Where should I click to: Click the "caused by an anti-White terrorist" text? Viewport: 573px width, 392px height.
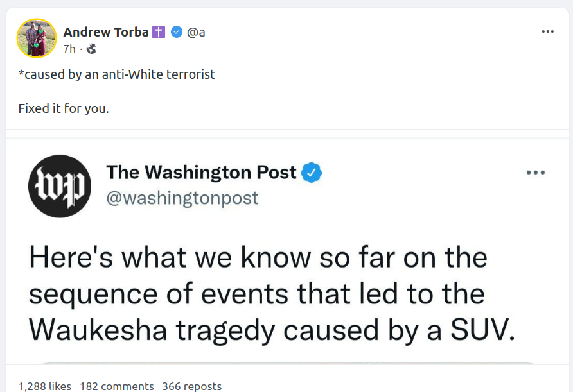coord(117,74)
